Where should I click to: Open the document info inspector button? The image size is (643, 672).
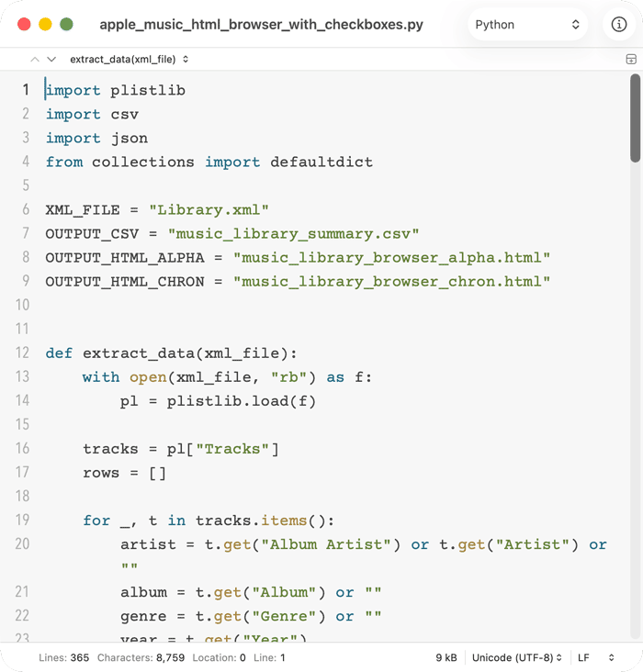[x=618, y=25]
